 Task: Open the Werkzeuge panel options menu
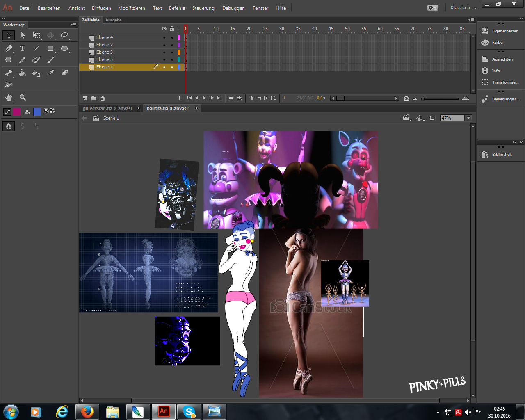73,25
